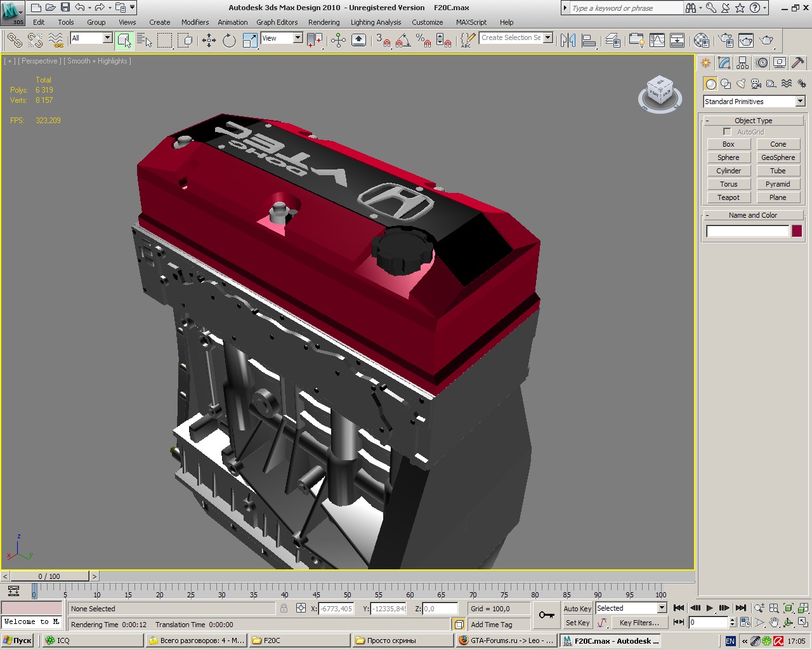Activate the Select and Rotate tool
Viewport: 812px width, 650px height.
[x=229, y=41]
